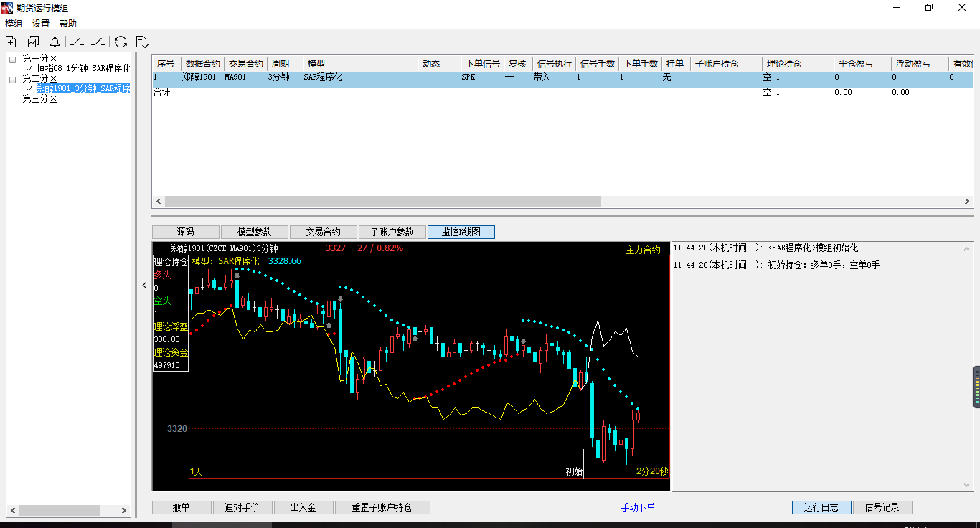The height and width of the screenshot is (528, 980).
Task: Collapse left panel with the arrow handle
Action: 144,285
